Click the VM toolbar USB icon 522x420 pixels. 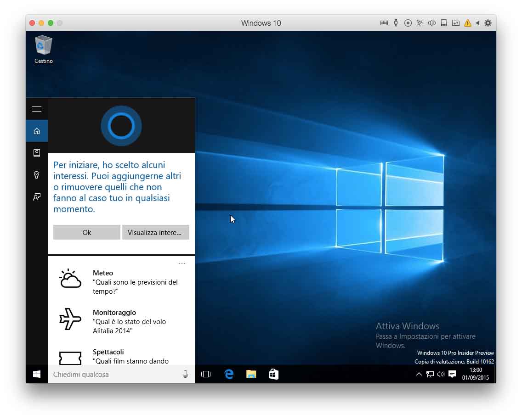[396, 23]
